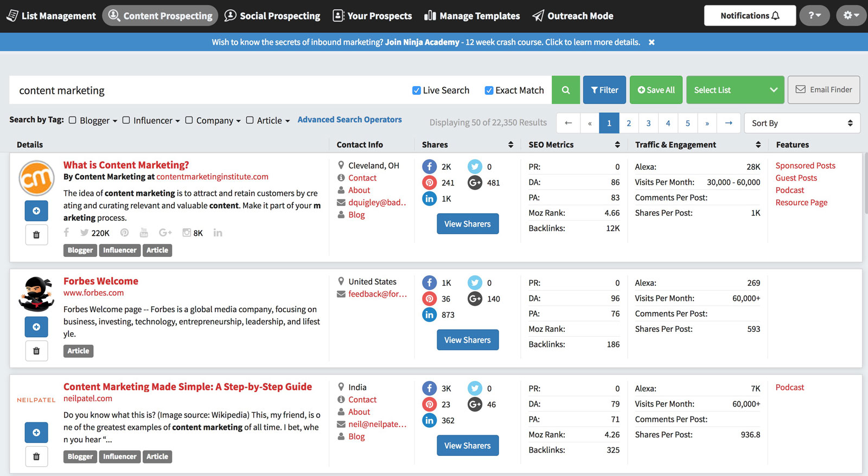Sort by Traffic & Engagement column
The height and width of the screenshot is (476, 868).
pyautogui.click(x=758, y=145)
